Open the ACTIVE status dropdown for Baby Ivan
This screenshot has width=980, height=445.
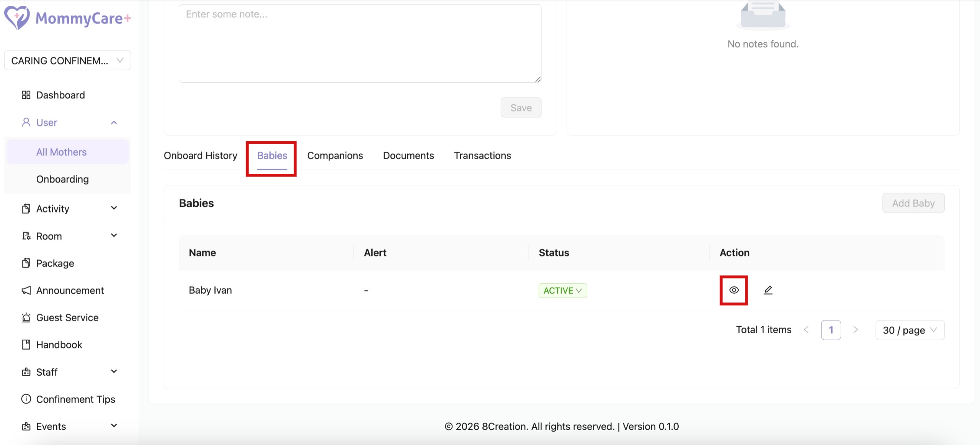[x=562, y=290]
